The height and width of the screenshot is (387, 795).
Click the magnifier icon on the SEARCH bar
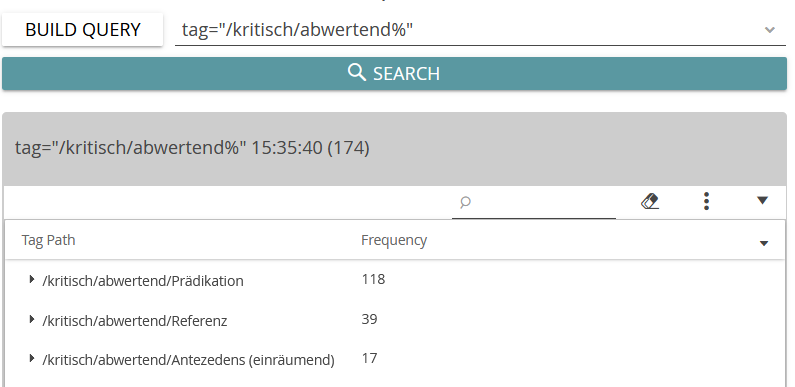coord(357,73)
